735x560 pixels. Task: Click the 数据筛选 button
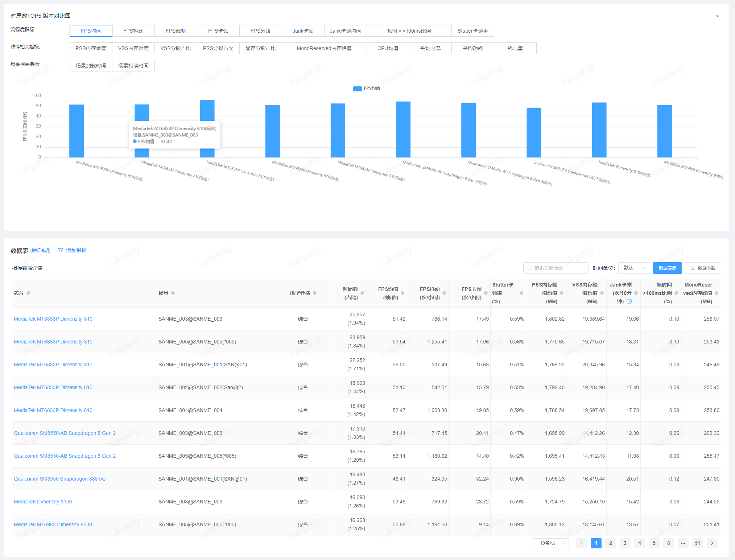pos(667,268)
